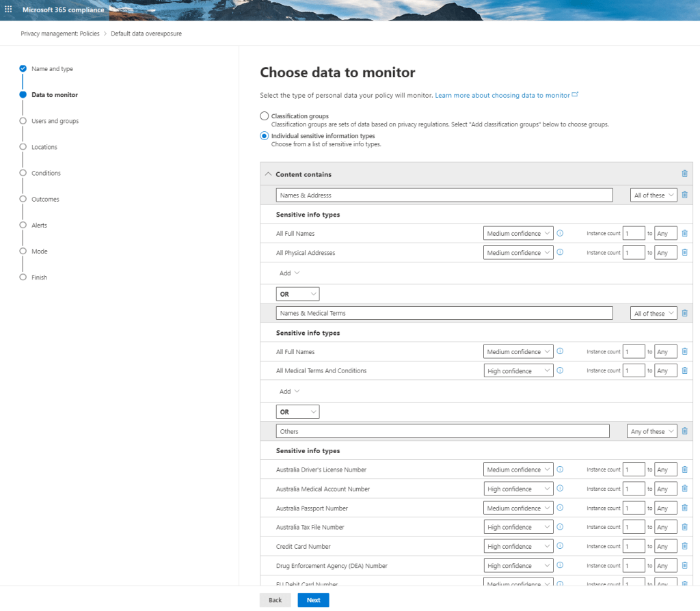Collapse the Content contains section
This screenshot has width=700, height=611.
(268, 174)
